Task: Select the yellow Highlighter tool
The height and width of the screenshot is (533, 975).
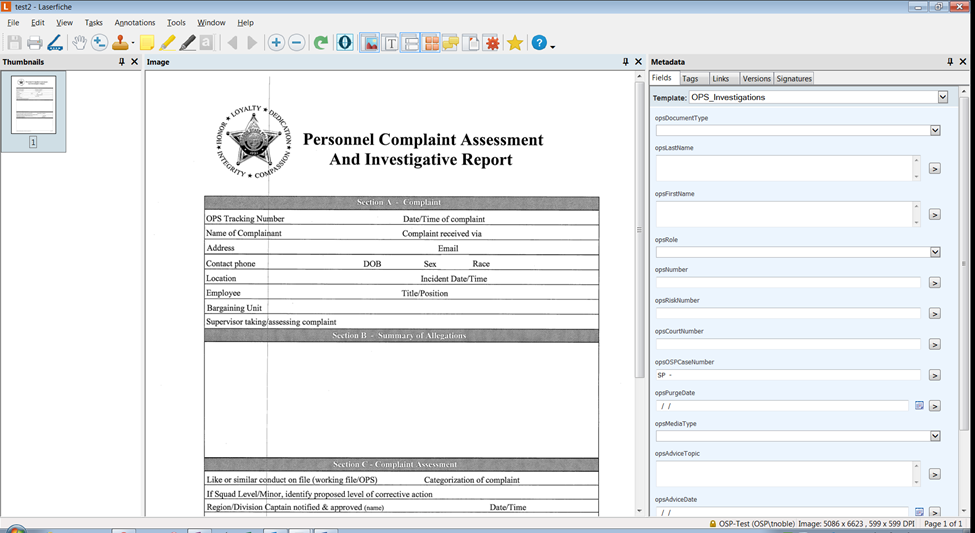Action: click(167, 43)
